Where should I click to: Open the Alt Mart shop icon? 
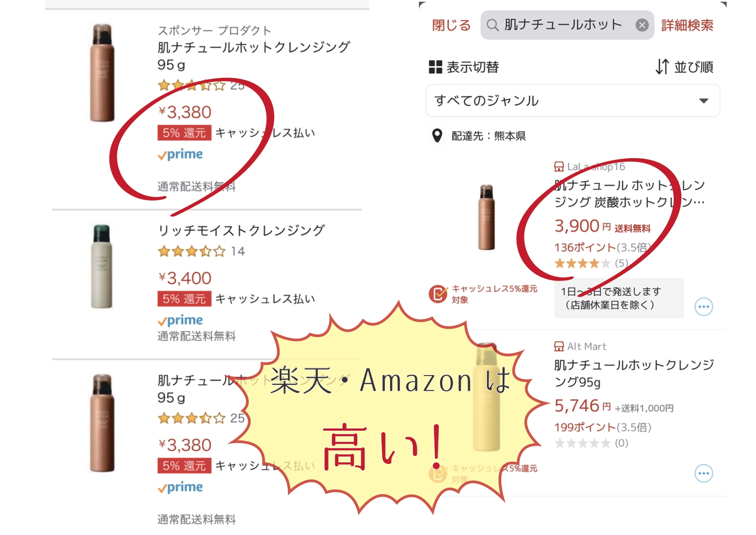pyautogui.click(x=559, y=346)
